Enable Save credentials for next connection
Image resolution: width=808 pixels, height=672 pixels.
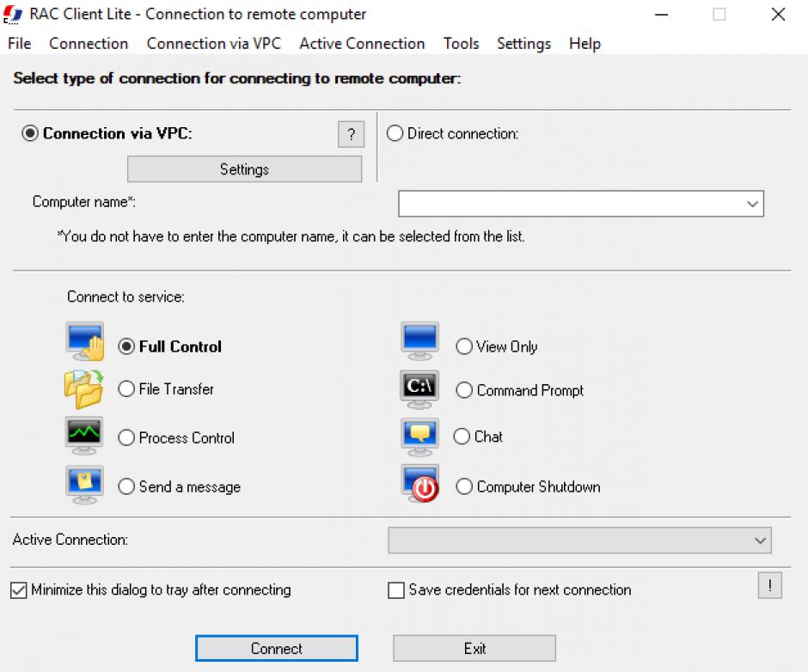pos(396,590)
